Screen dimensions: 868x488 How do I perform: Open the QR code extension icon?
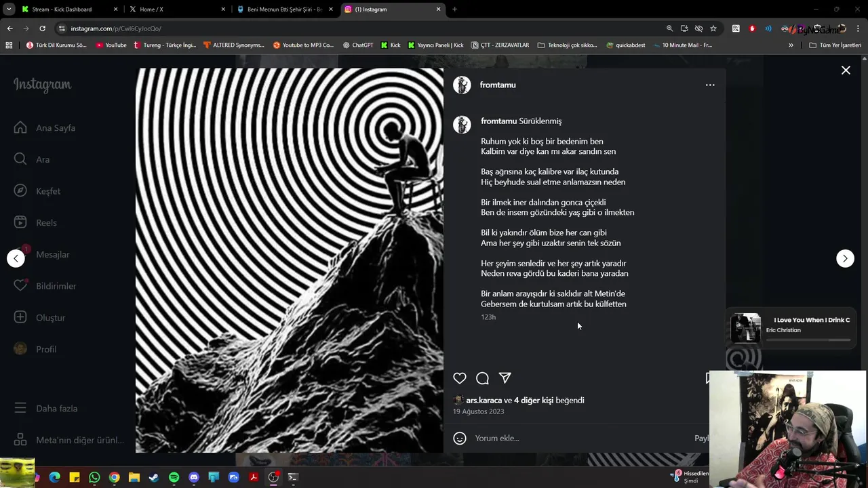click(x=736, y=28)
